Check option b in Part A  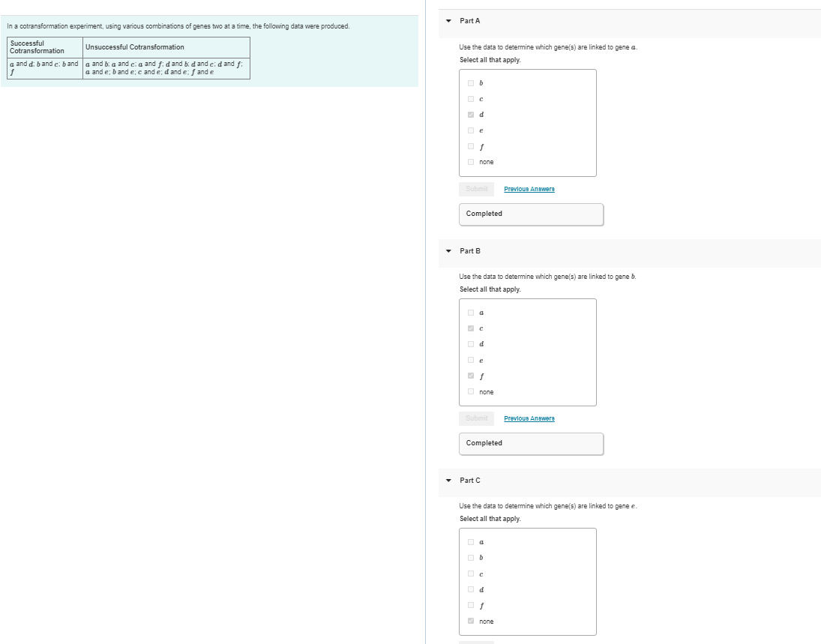[x=471, y=83]
